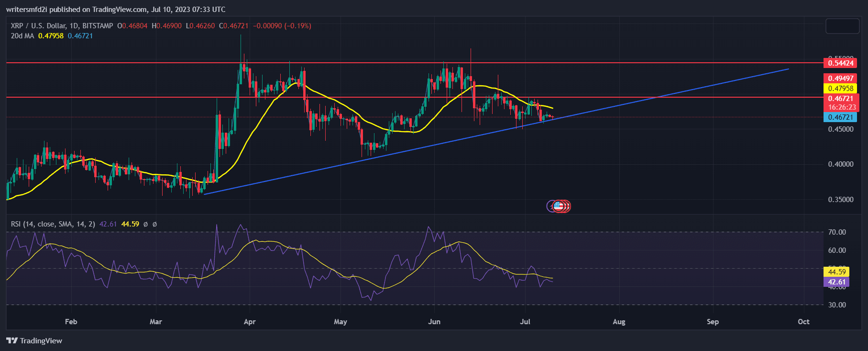Click the 70.00 level on RSI scale
The height and width of the screenshot is (351, 868).
[x=837, y=232]
